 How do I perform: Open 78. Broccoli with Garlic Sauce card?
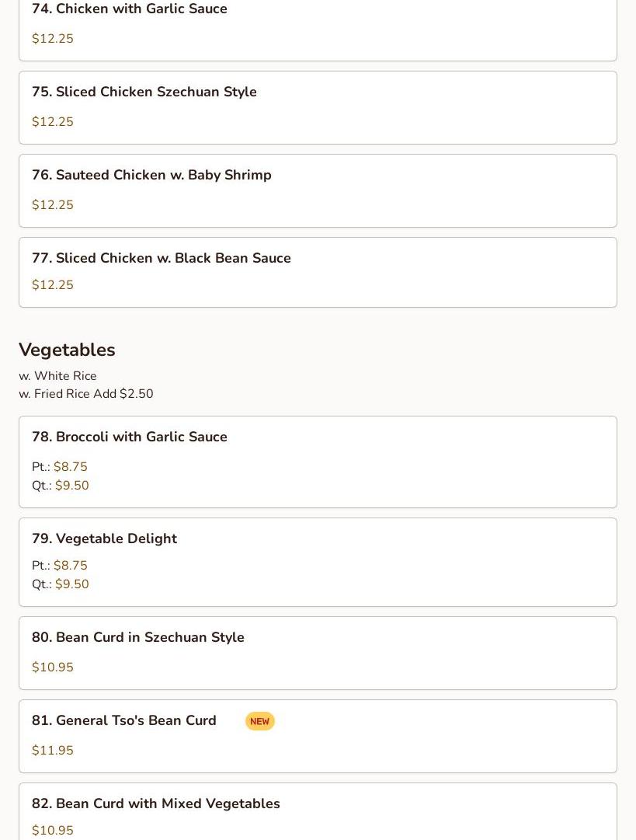318,462
